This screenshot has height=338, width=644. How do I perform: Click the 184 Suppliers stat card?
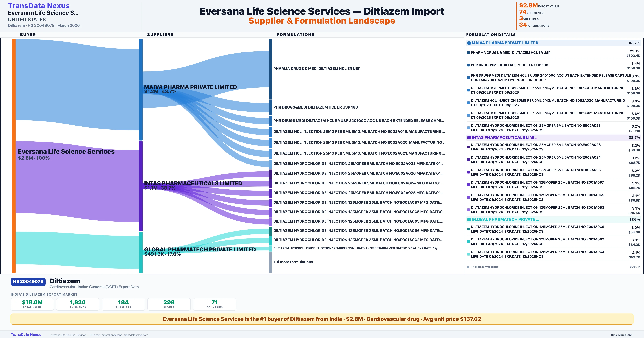click(x=123, y=304)
